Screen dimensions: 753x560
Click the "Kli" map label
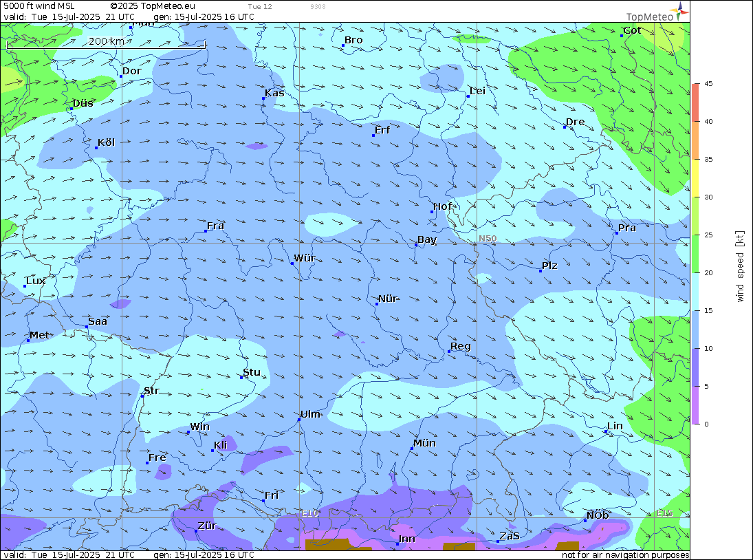pos(221,445)
